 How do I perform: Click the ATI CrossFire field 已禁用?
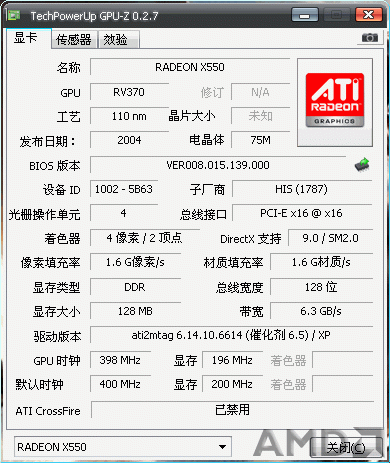click(x=232, y=410)
